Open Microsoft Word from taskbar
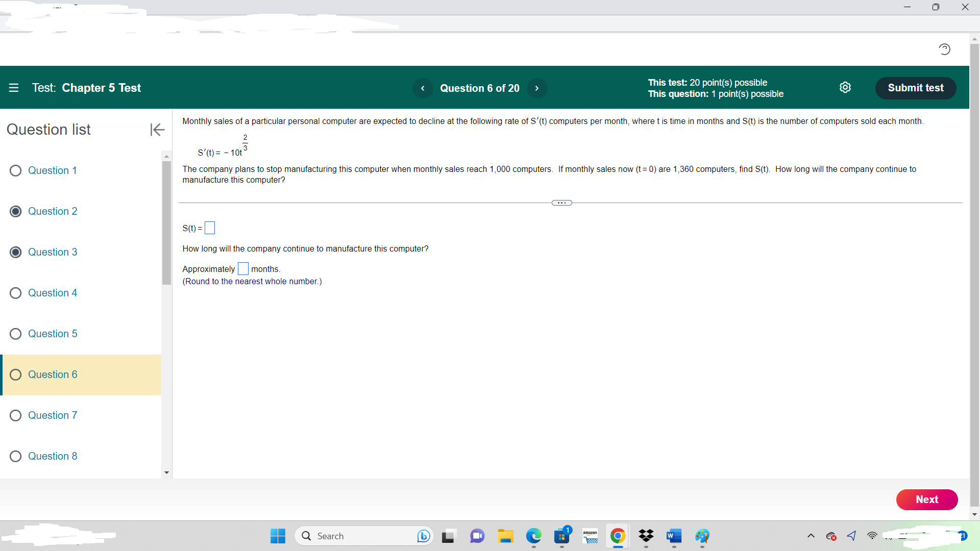 point(674,536)
